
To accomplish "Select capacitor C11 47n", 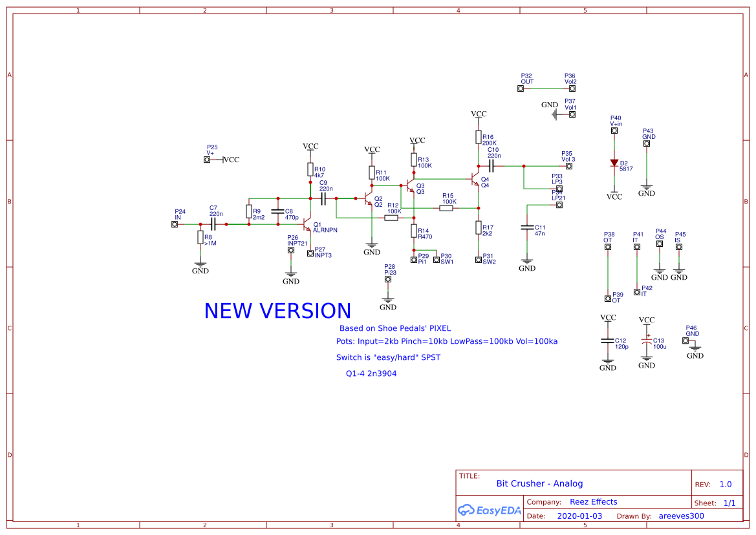I will (x=527, y=229).
